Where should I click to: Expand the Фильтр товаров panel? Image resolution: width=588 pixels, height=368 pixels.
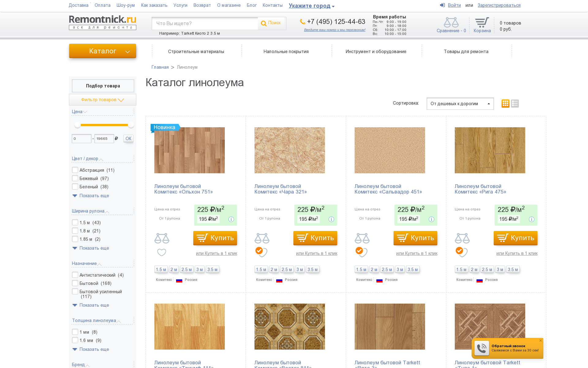pyautogui.click(x=103, y=100)
